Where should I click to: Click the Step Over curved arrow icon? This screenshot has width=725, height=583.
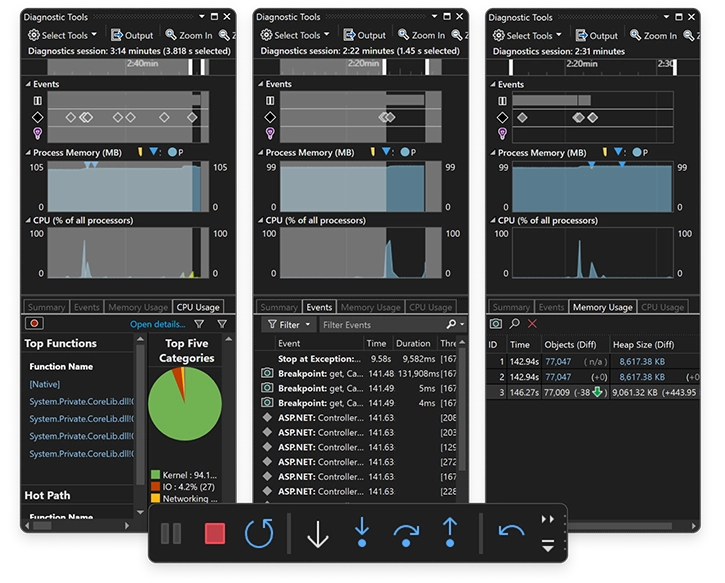[407, 533]
